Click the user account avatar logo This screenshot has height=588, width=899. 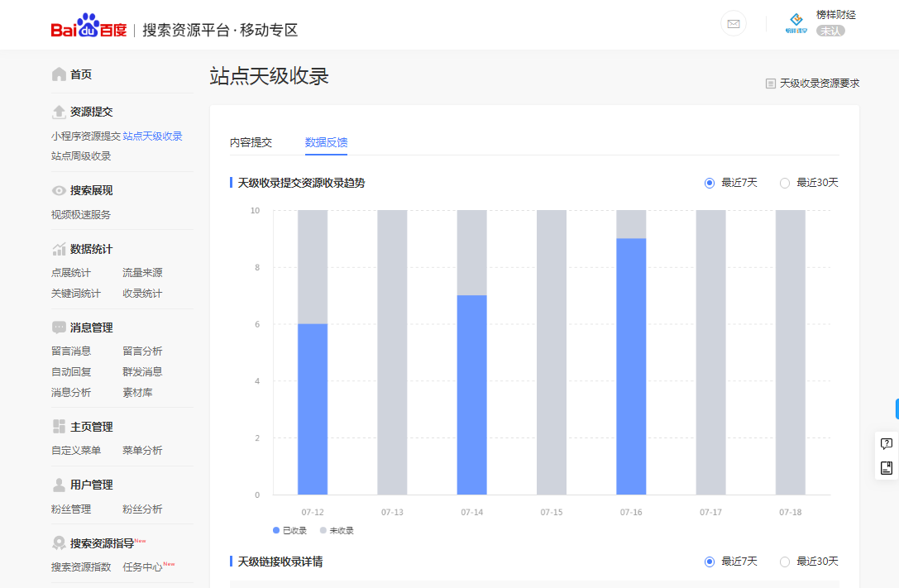click(x=796, y=22)
